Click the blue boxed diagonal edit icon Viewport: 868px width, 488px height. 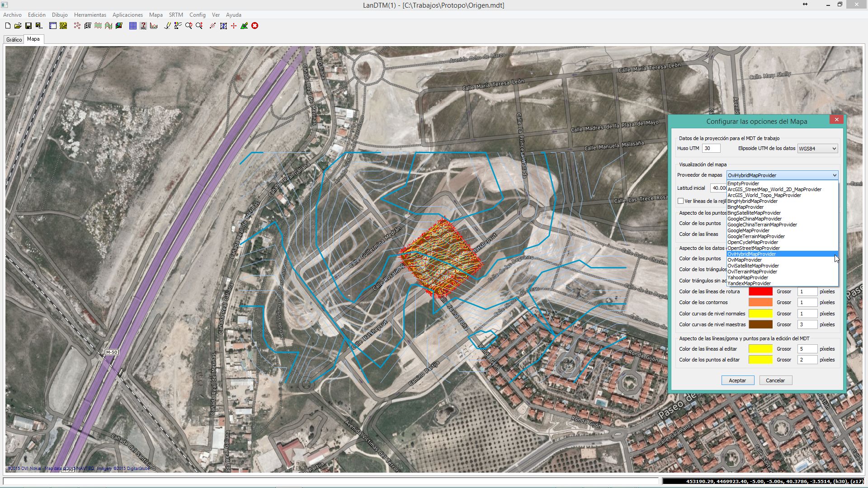click(x=223, y=26)
